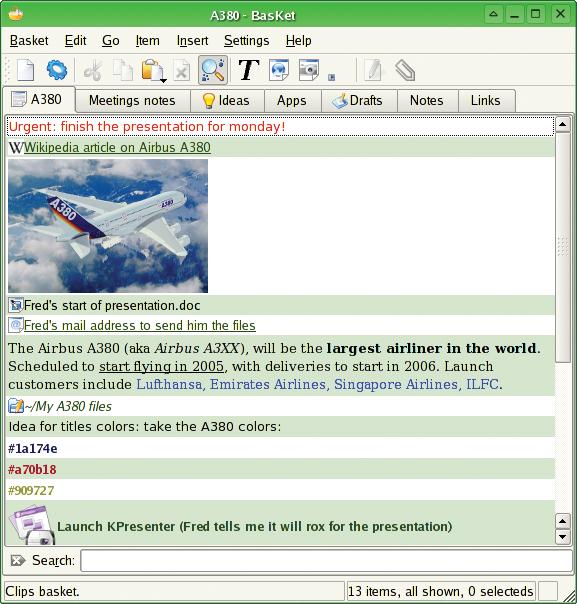
Task: Open Wikipedia article on Airbus A380 link
Action: click(x=117, y=147)
